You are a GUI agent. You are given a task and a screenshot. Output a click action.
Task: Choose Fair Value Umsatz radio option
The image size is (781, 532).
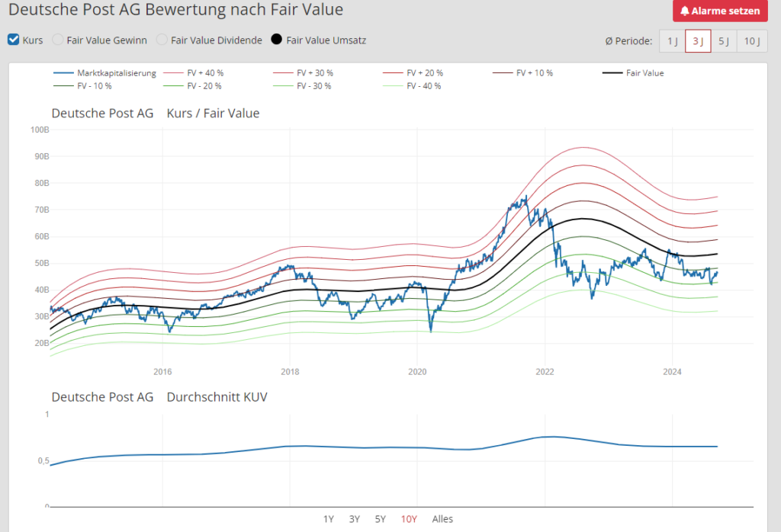pos(277,40)
